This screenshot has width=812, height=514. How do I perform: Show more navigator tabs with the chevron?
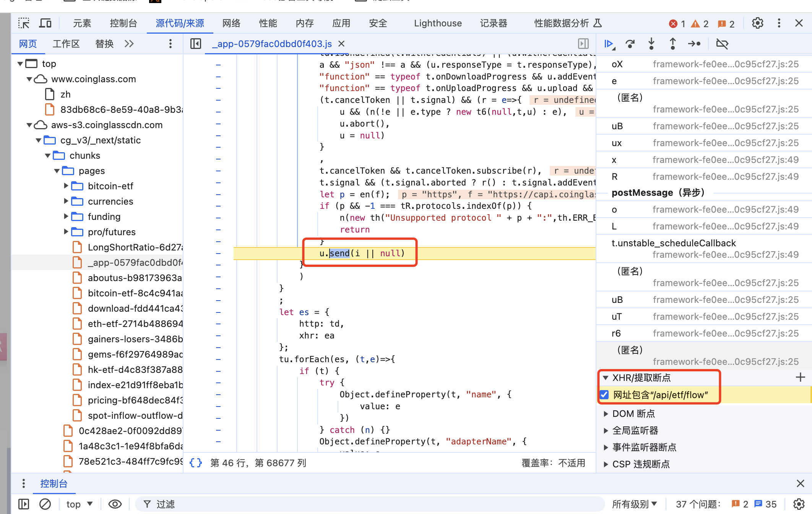point(129,44)
